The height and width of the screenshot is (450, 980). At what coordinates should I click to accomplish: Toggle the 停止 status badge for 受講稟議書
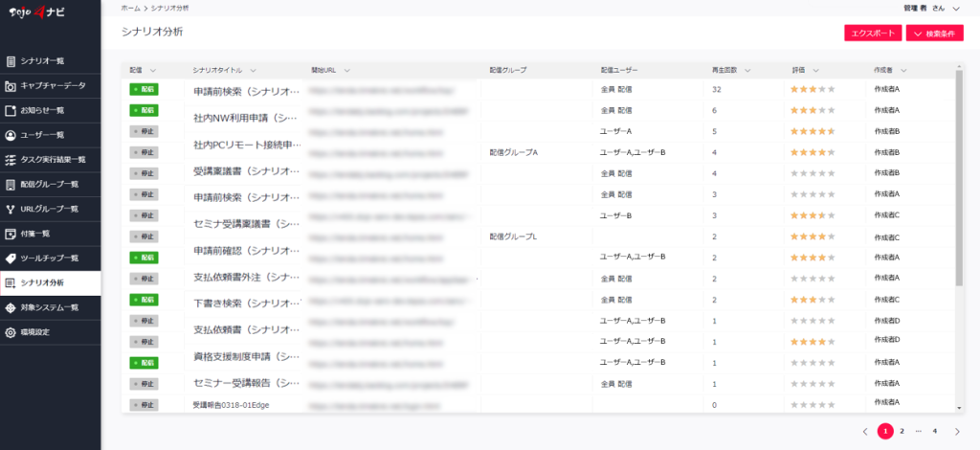click(144, 173)
